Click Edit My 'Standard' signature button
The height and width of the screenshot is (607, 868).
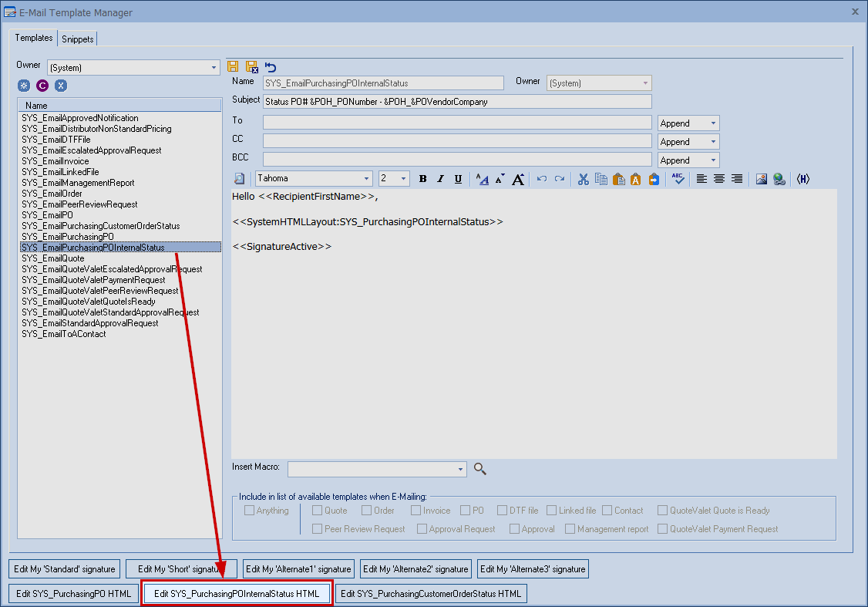pos(66,569)
